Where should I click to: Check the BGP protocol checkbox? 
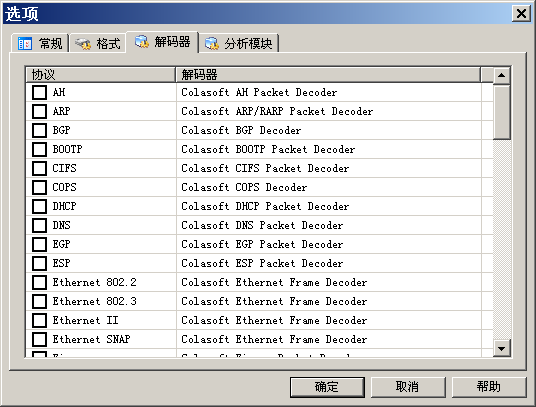point(39,130)
